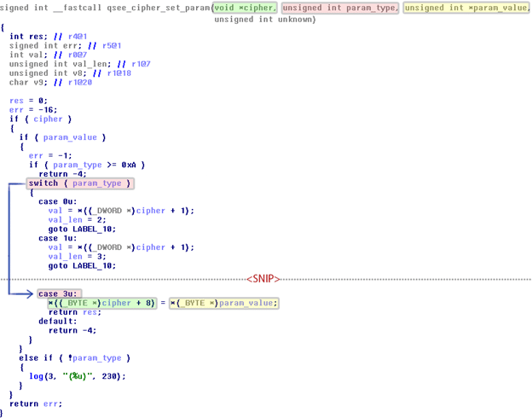532x418 pixels.
Task: Click the log(3, "(%u)", 230) call
Action: point(77,376)
